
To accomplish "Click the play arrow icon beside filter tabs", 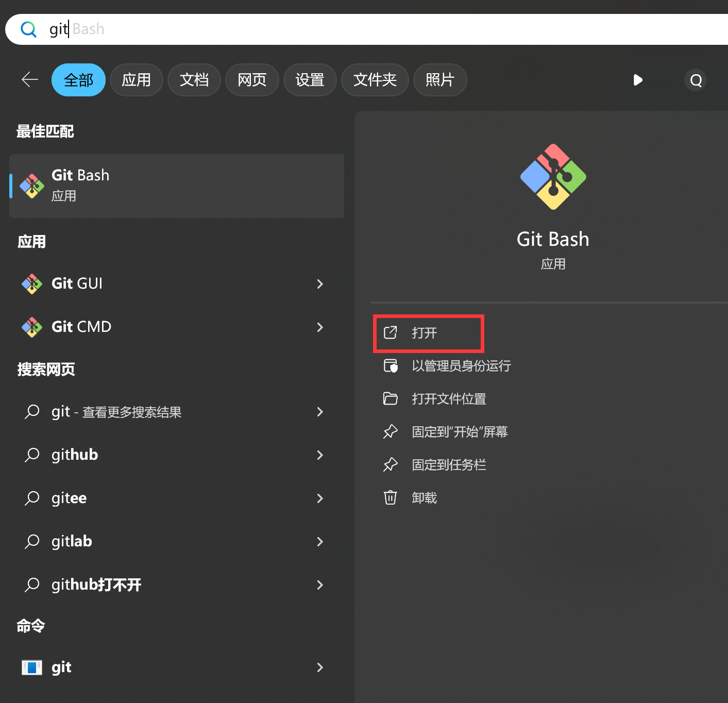I will coord(638,80).
